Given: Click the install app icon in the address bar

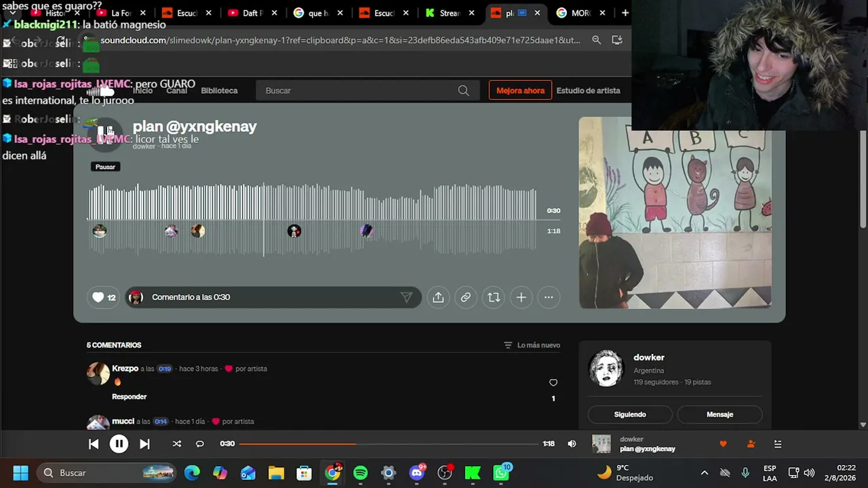Looking at the screenshot, I should click(x=617, y=40).
